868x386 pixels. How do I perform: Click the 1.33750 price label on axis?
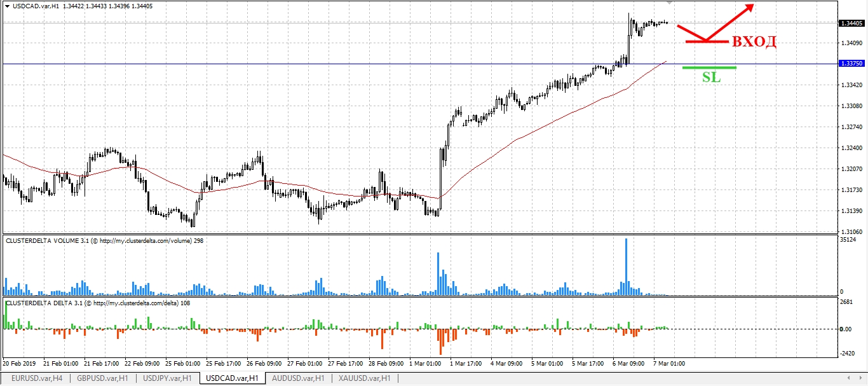pyautogui.click(x=851, y=64)
